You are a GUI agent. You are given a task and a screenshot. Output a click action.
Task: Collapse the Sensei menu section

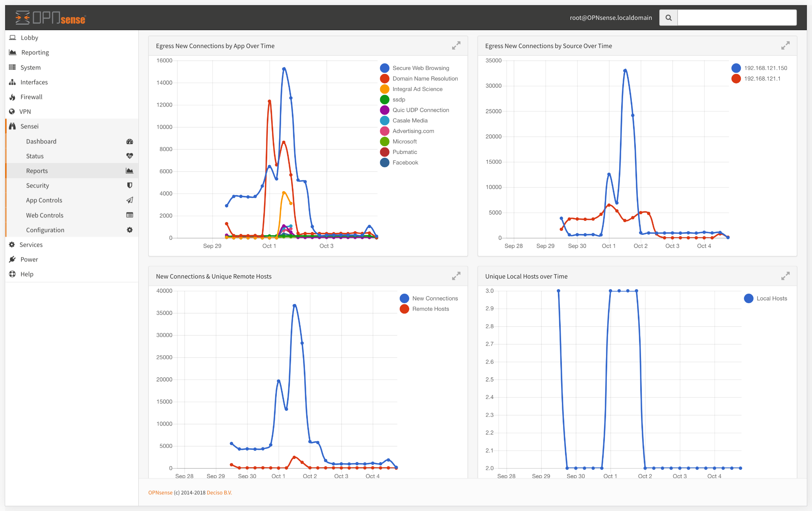[x=29, y=126]
